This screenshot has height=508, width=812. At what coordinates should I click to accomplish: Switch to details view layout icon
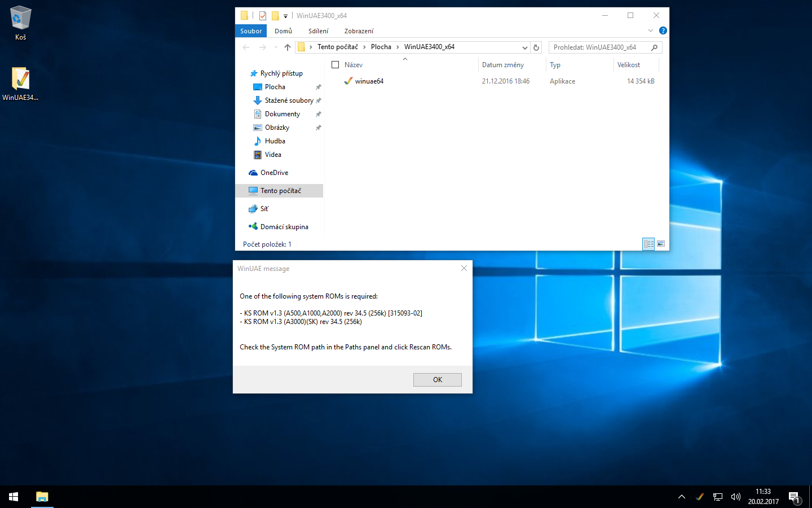[648, 244]
